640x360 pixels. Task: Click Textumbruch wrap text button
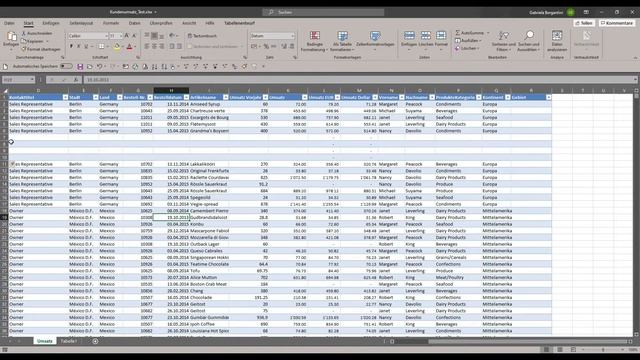[202, 36]
